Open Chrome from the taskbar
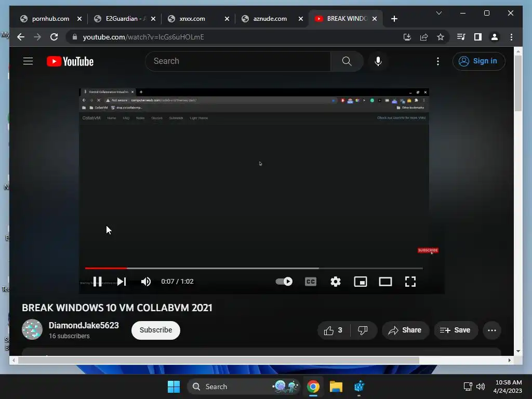532x399 pixels. (313, 387)
